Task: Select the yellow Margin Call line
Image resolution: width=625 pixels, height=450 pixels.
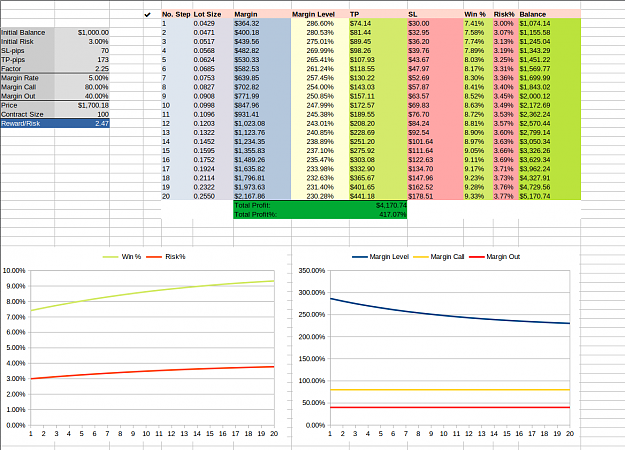Action: tap(450, 390)
